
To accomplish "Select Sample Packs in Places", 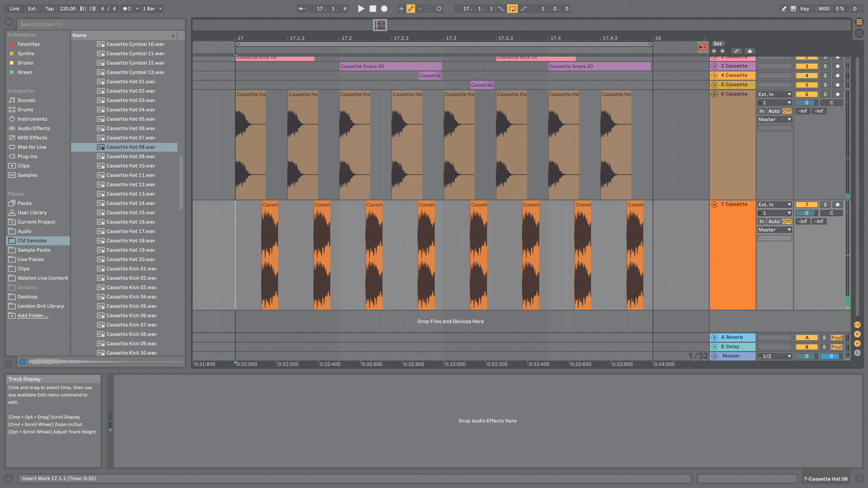I will (34, 250).
